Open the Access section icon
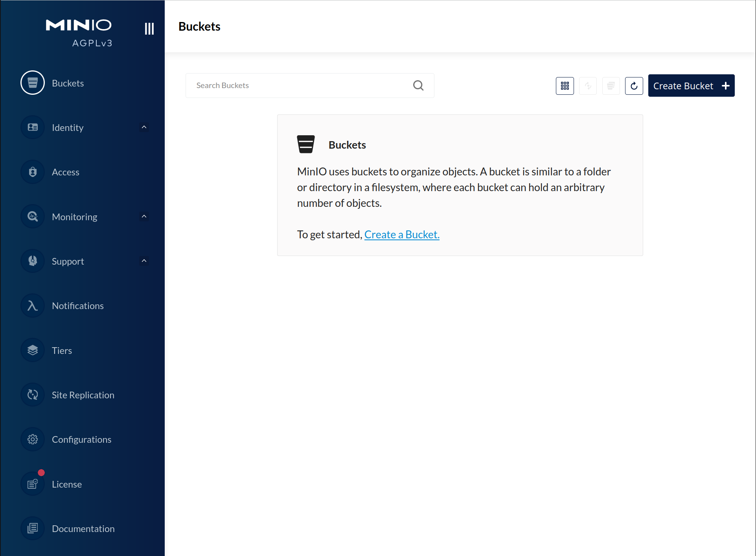 [x=33, y=172]
